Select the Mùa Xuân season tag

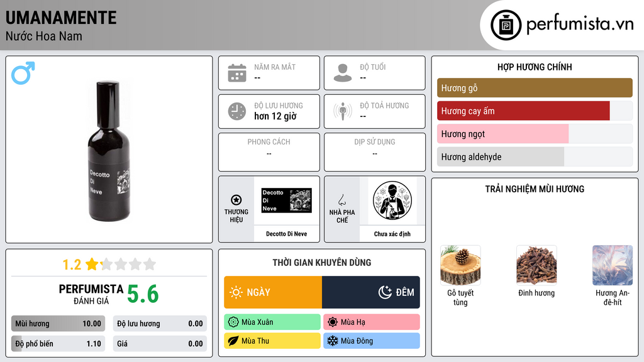(x=272, y=322)
